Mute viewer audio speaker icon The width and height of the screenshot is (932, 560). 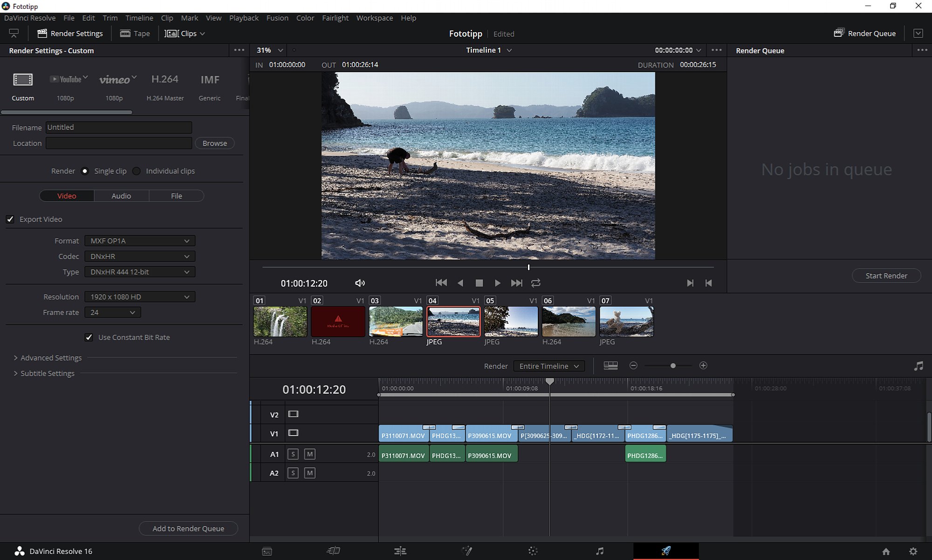point(360,283)
